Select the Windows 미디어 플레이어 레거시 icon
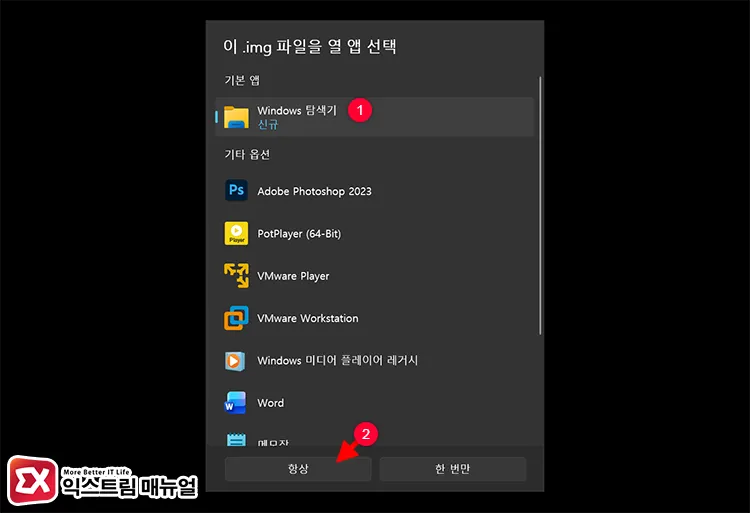The height and width of the screenshot is (513, 750). pyautogui.click(x=235, y=360)
